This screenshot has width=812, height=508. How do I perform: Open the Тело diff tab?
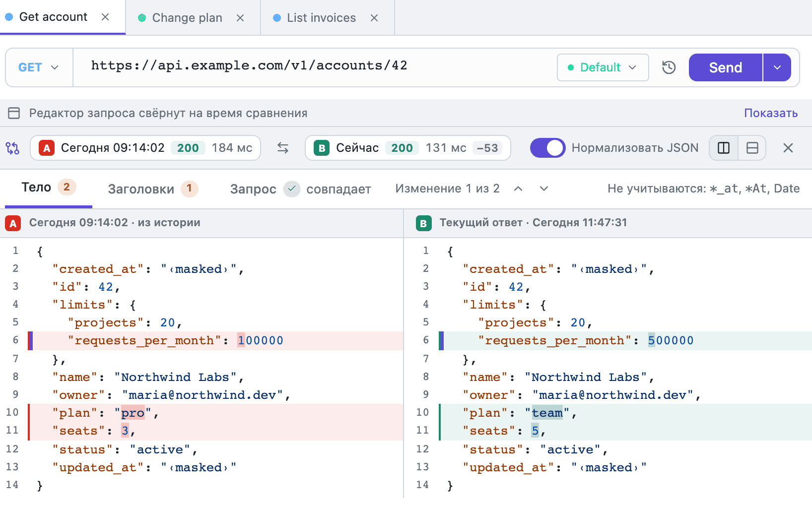click(48, 188)
